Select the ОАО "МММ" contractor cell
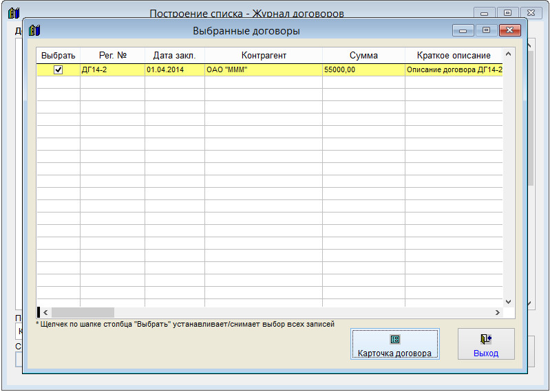The height and width of the screenshot is (392, 550). (x=264, y=69)
